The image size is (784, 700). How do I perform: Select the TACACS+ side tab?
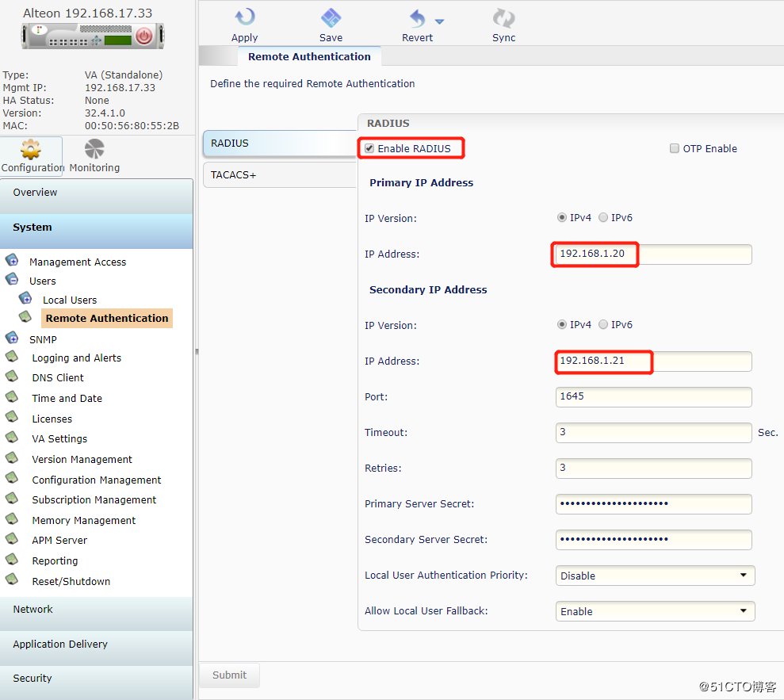click(280, 175)
